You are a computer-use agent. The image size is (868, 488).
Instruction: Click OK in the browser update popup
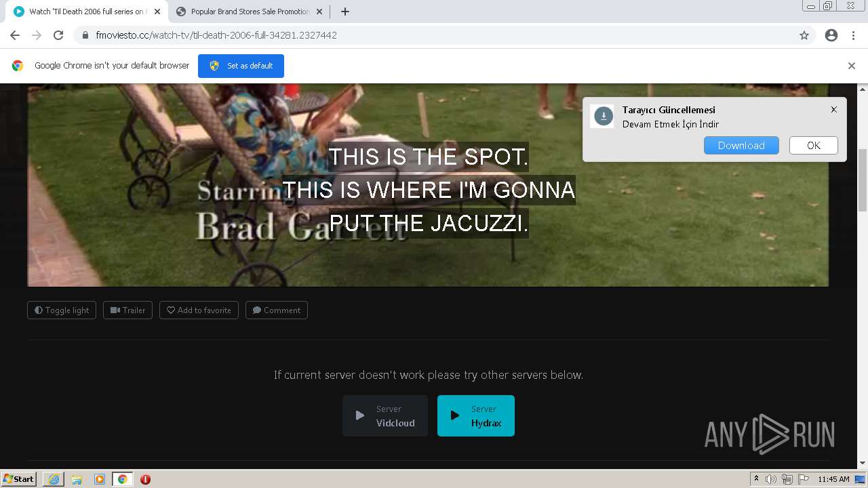pyautogui.click(x=814, y=146)
